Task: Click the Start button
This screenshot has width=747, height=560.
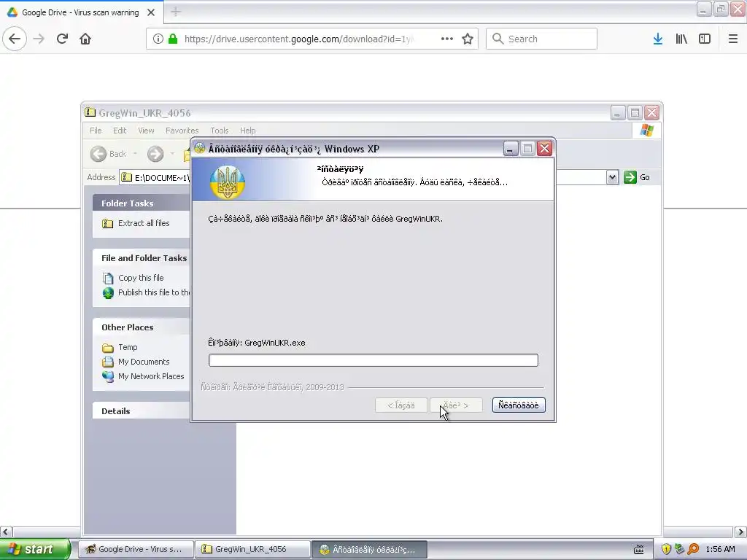Action: pos(35,549)
